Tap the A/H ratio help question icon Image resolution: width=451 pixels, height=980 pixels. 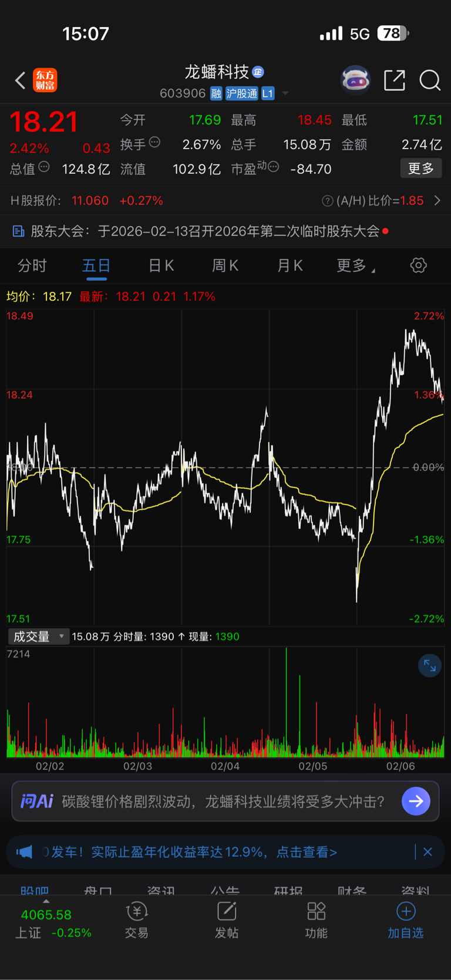pyautogui.click(x=328, y=201)
